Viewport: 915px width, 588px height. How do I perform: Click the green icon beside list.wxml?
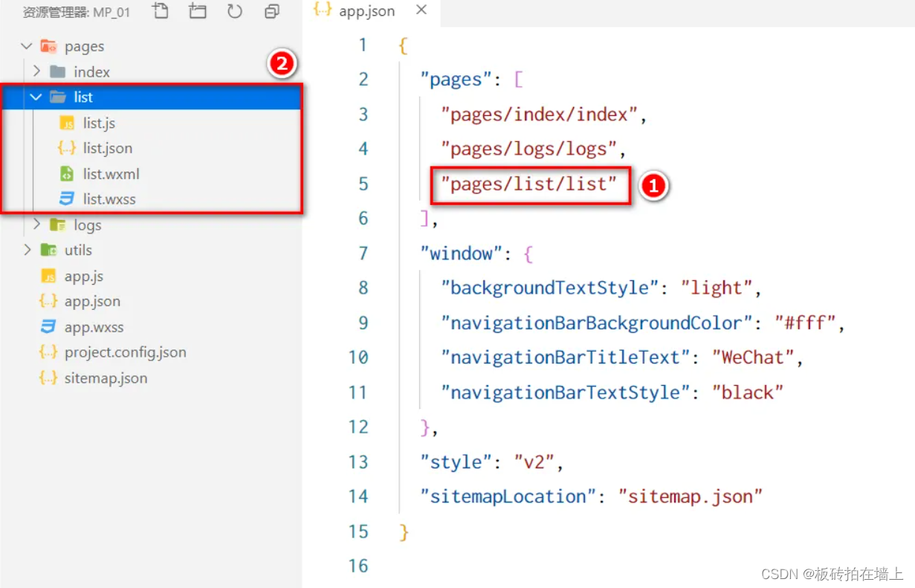67,174
